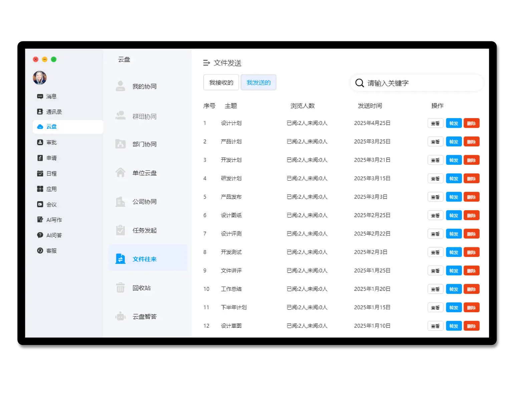Open 通讯录 contacts in the left sidebar
Screen dimensions: 532x413
tap(49, 112)
